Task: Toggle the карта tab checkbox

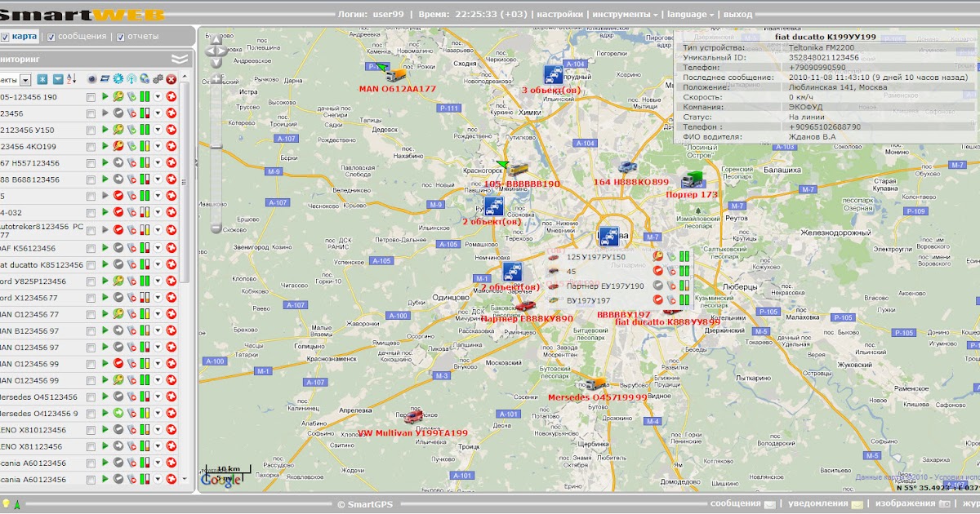Action: coord(5,37)
